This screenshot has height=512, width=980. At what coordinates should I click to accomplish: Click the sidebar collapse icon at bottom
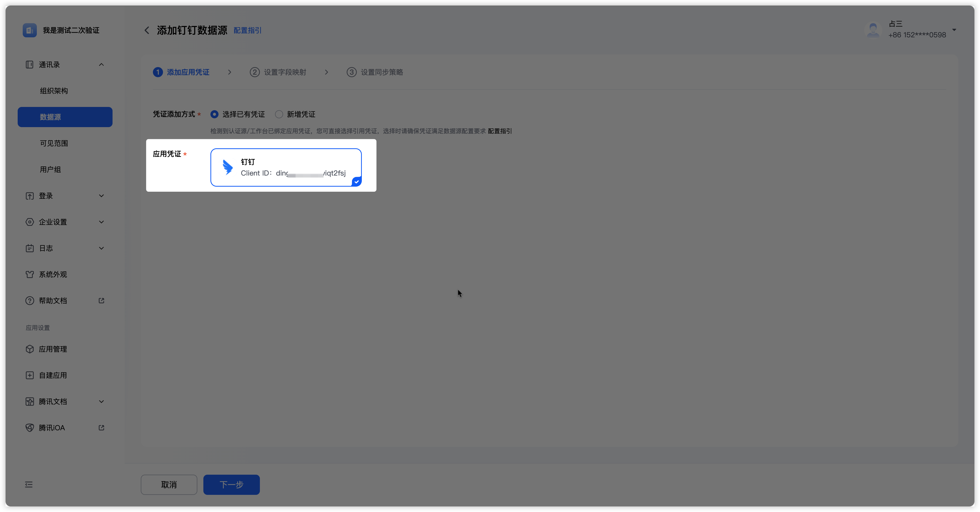pos(29,484)
